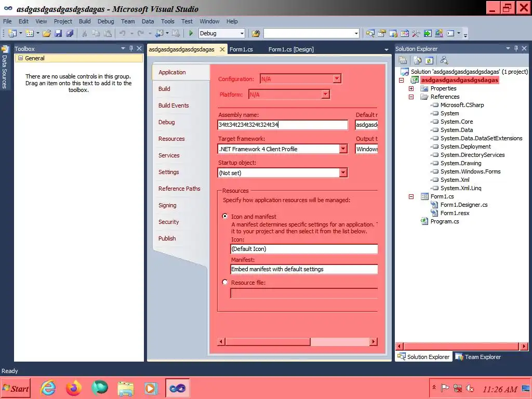The image size is (532, 399).
Task: Open Firefox from the taskbar
Action: tap(74, 388)
